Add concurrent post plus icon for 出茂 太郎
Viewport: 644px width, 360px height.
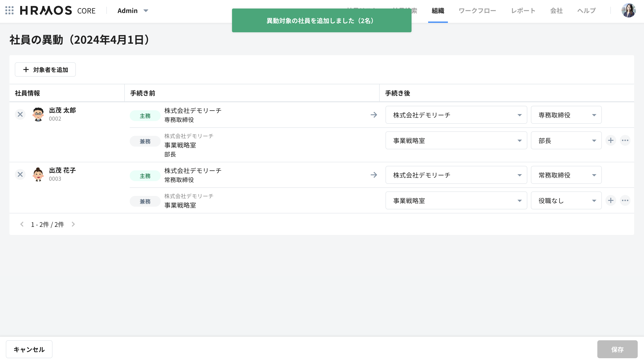point(611,140)
